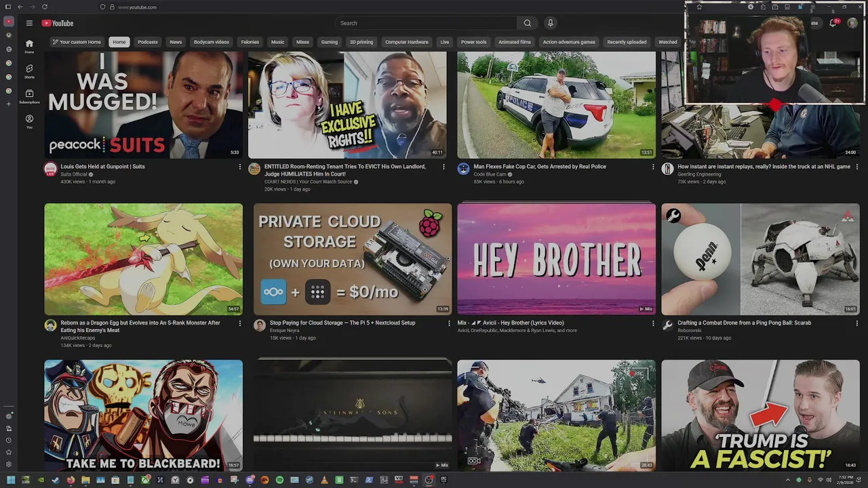Play the Private Cloud Storage thumbnail

pyautogui.click(x=353, y=259)
